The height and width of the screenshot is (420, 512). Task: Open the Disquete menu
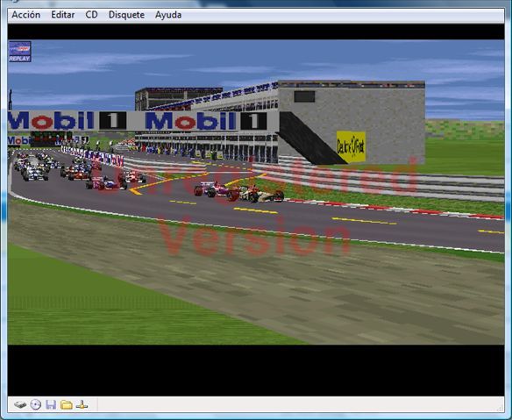coord(126,15)
